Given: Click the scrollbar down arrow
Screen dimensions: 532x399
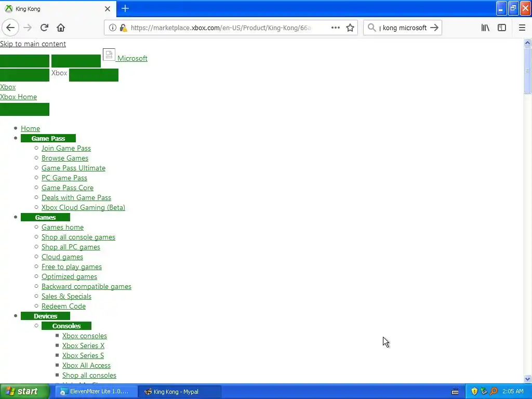Looking at the screenshot, I should [x=527, y=379].
